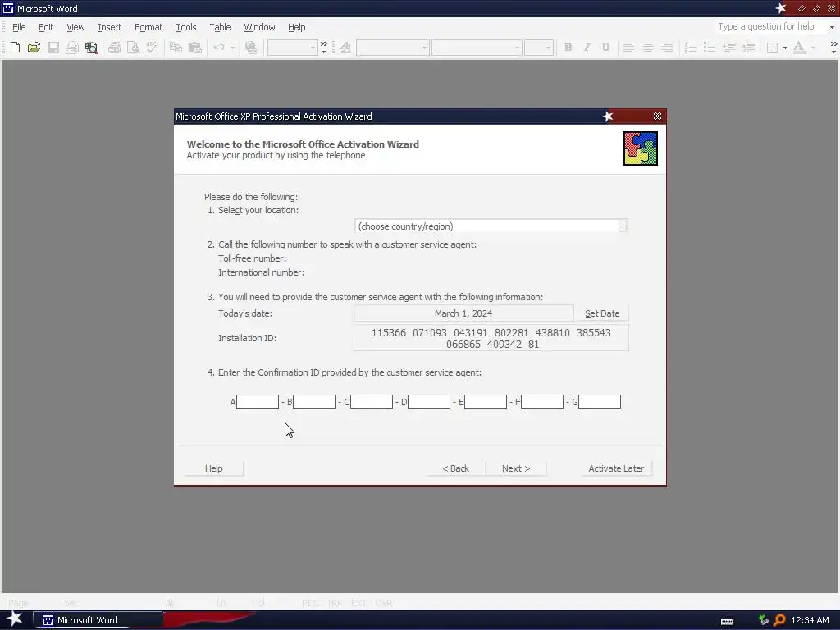Click the Microsoft Word taskbar button
840x630 pixels.
tap(98, 620)
